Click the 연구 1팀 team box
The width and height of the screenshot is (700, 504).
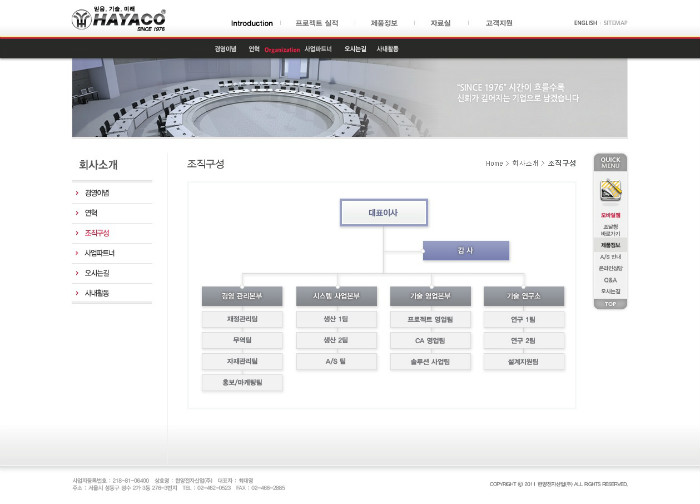point(524,319)
